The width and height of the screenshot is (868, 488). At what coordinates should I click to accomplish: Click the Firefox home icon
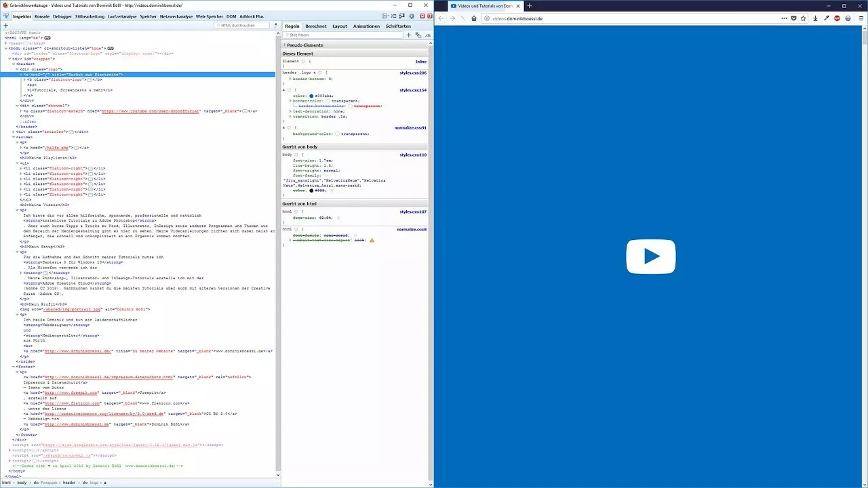pyautogui.click(x=474, y=18)
